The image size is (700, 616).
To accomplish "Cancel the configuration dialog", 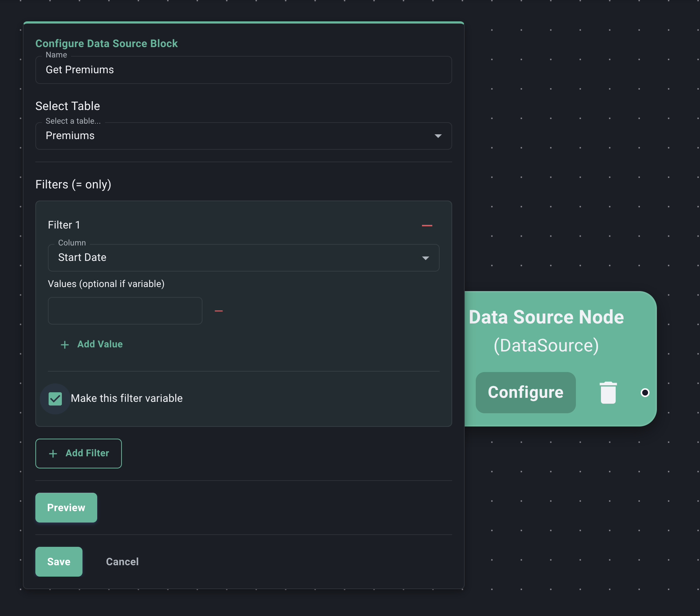I will coord(122,562).
